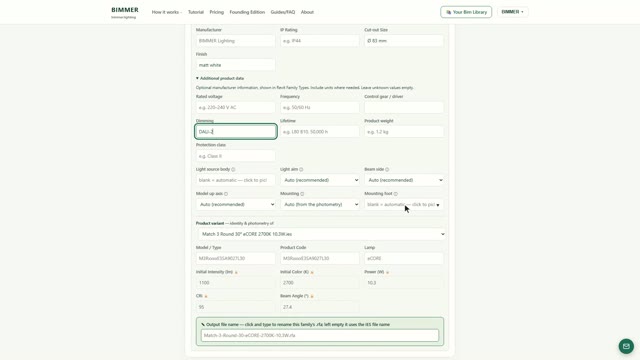The image size is (640, 360).
Task: Click the Dimming input field
Action: coord(236,131)
